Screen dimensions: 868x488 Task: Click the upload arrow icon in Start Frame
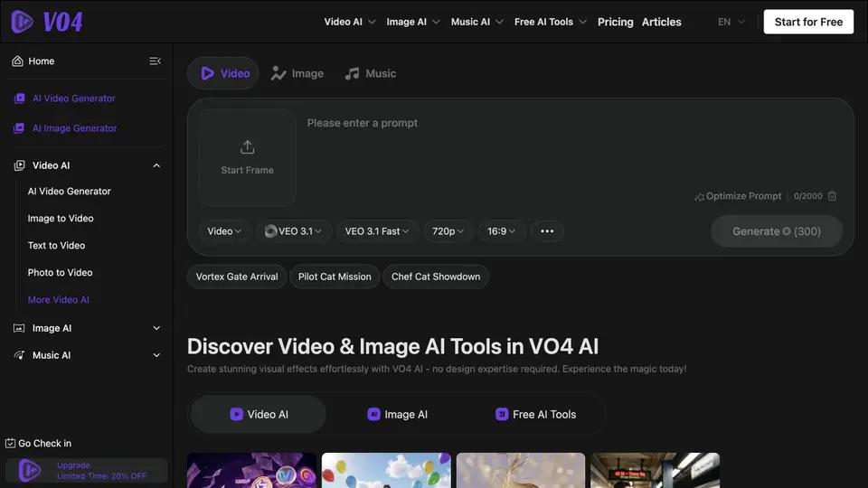(248, 146)
